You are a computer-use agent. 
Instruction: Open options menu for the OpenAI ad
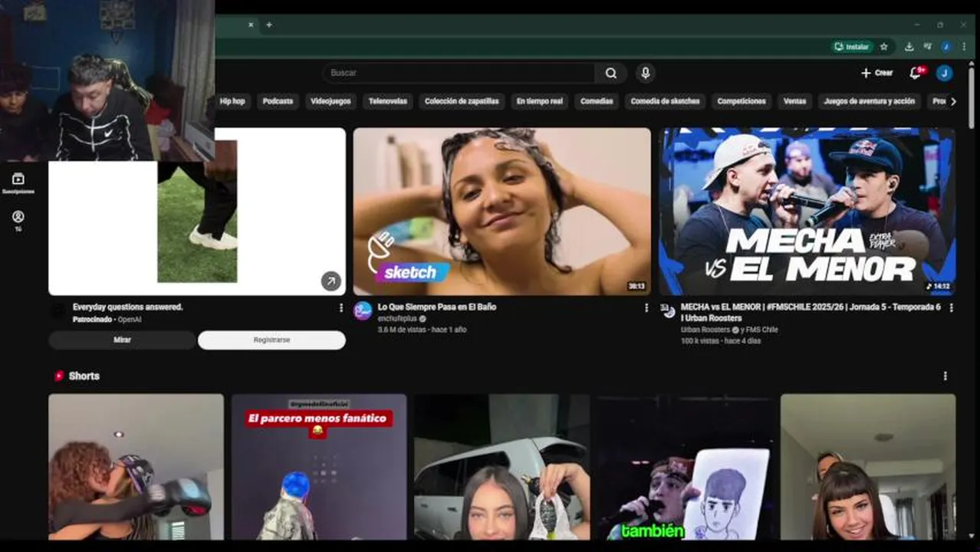(341, 307)
